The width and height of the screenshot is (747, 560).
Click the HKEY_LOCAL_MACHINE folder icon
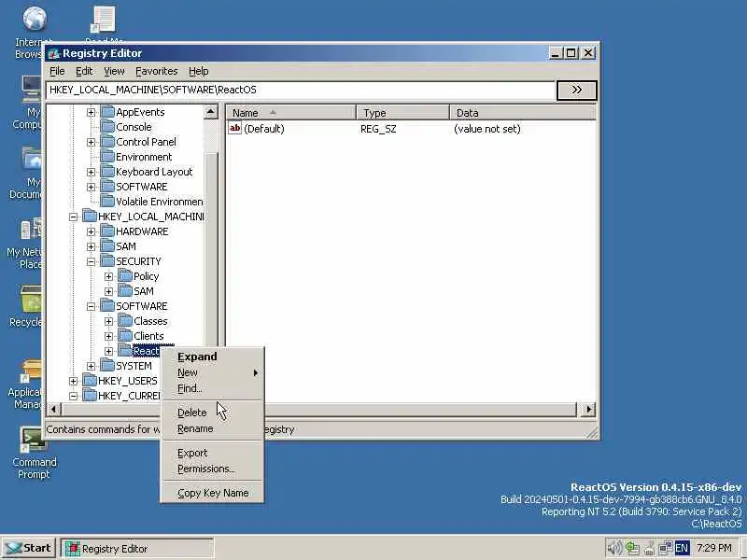[90, 217]
